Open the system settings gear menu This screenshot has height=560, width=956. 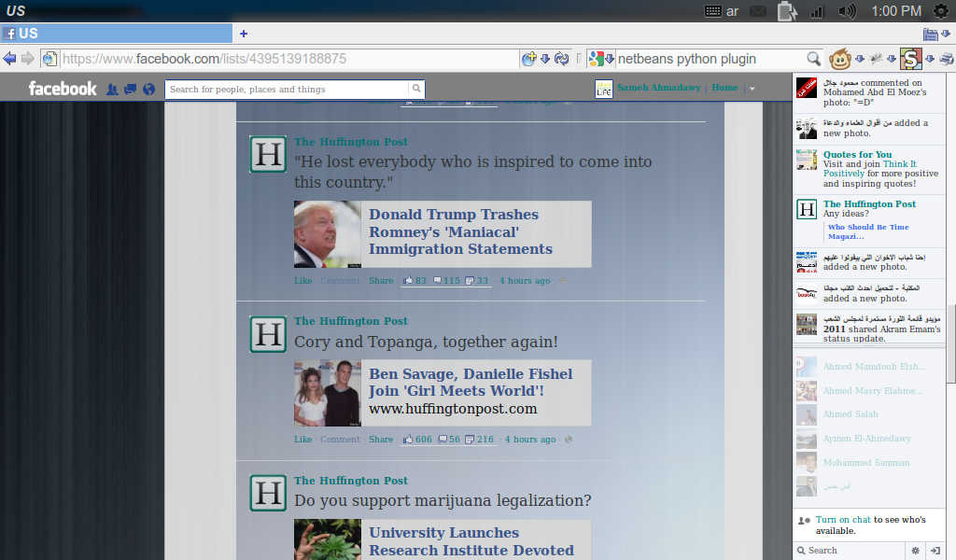coord(941,11)
